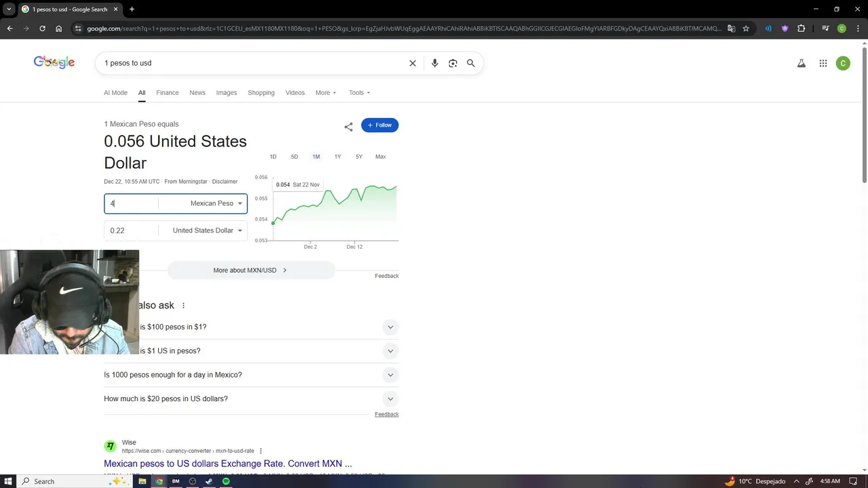868x488 pixels.
Task: Open Windows Start menu
Action: click(x=9, y=481)
